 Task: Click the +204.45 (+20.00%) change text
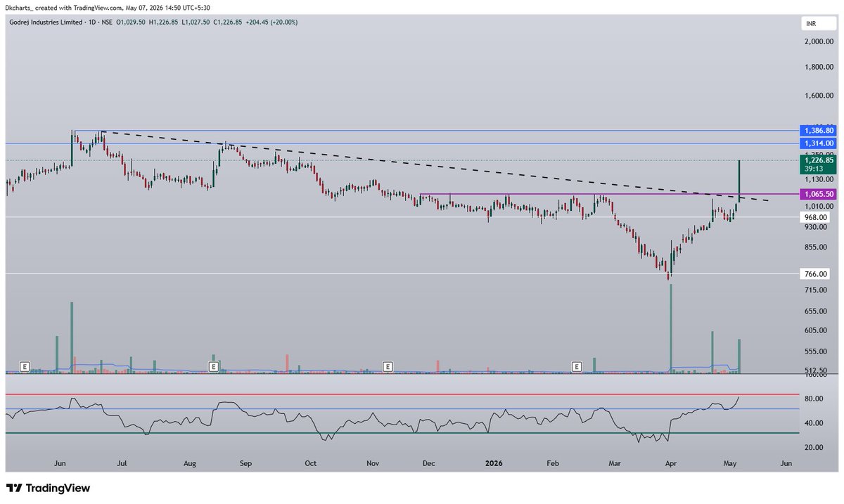point(270,22)
